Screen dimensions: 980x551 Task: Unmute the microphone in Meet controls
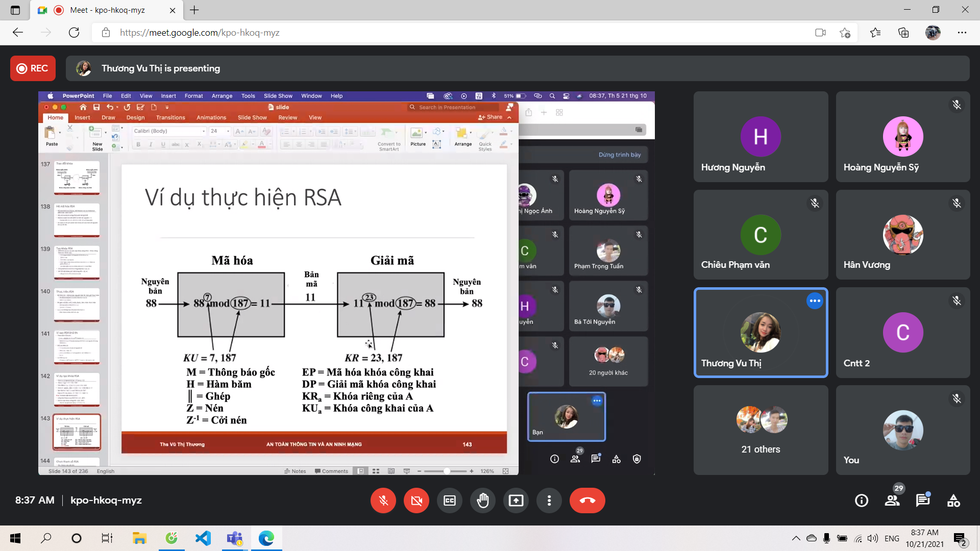(383, 500)
